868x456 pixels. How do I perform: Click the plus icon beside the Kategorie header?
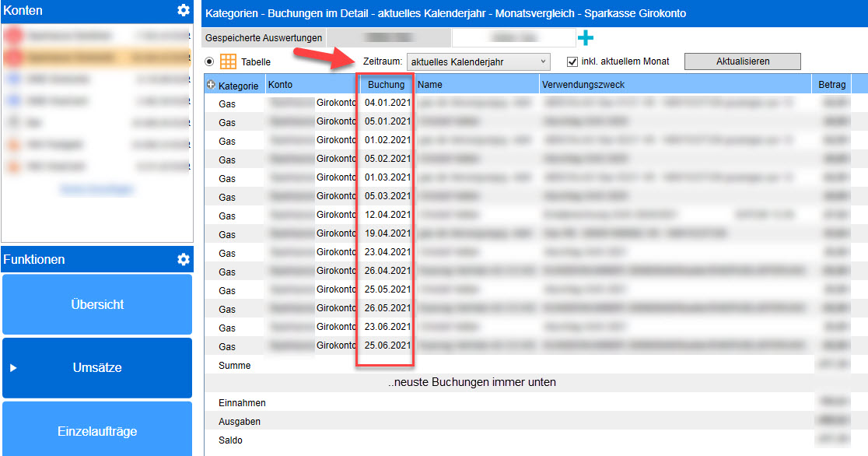pyautogui.click(x=212, y=85)
